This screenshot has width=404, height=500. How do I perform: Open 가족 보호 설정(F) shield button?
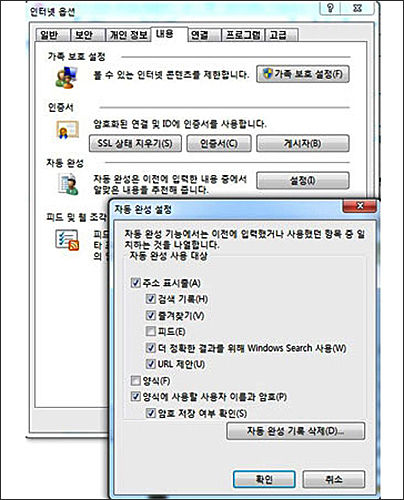coord(303,74)
